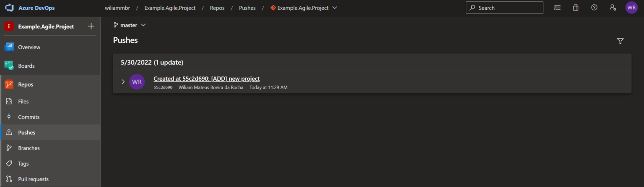Click the Overview icon
Image resolution: width=644 pixels, height=187 pixels.
[9, 47]
